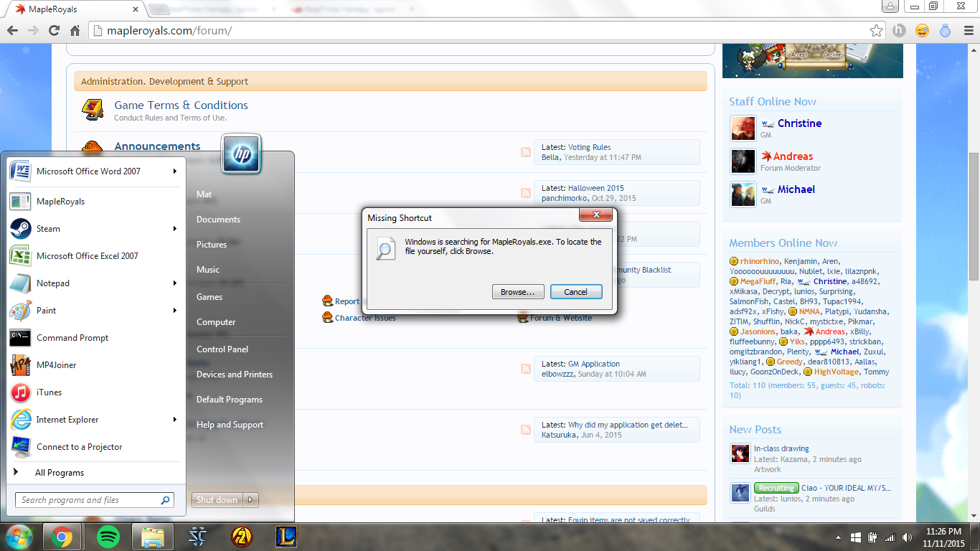
Task: Open Game Terms & Conditions forum
Action: 181,105
